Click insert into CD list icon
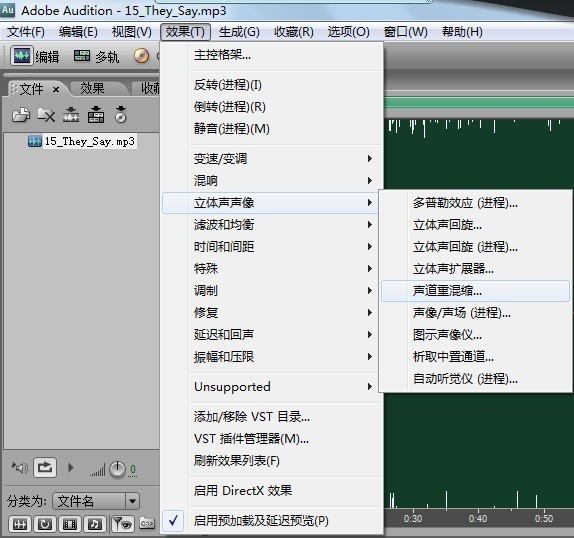The height and width of the screenshot is (538, 574). pos(121,115)
